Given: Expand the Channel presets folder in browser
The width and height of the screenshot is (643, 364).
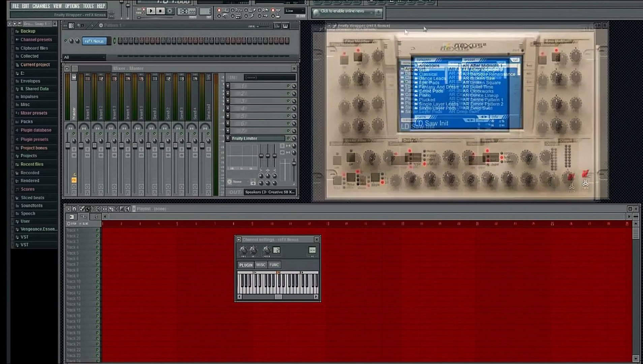Looking at the screenshot, I should tap(36, 39).
